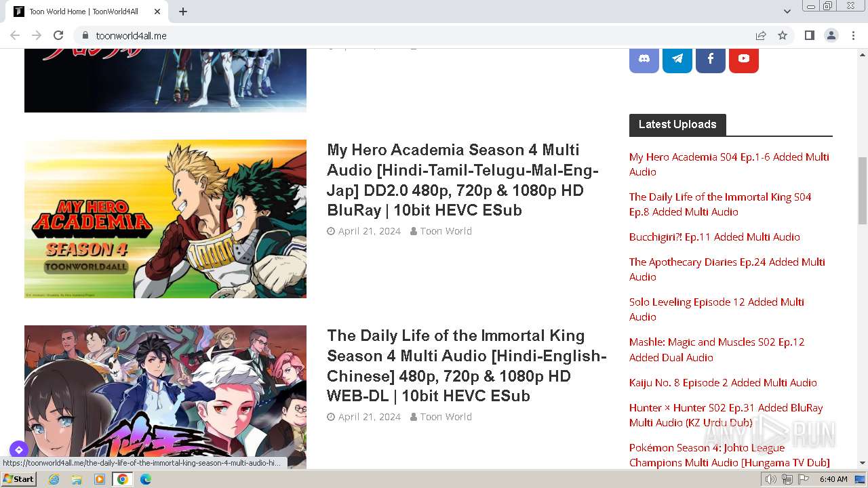
Task: Click the browser forward arrow
Action: (37, 35)
